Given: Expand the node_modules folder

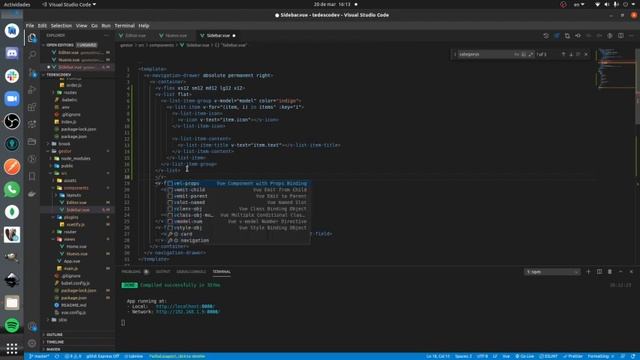Looking at the screenshot, I should [x=76, y=158].
